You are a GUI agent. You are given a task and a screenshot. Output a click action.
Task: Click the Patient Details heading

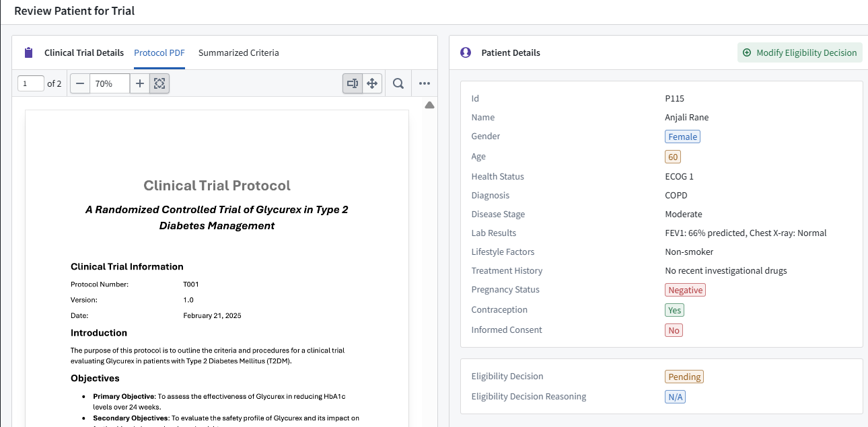pyautogui.click(x=511, y=52)
